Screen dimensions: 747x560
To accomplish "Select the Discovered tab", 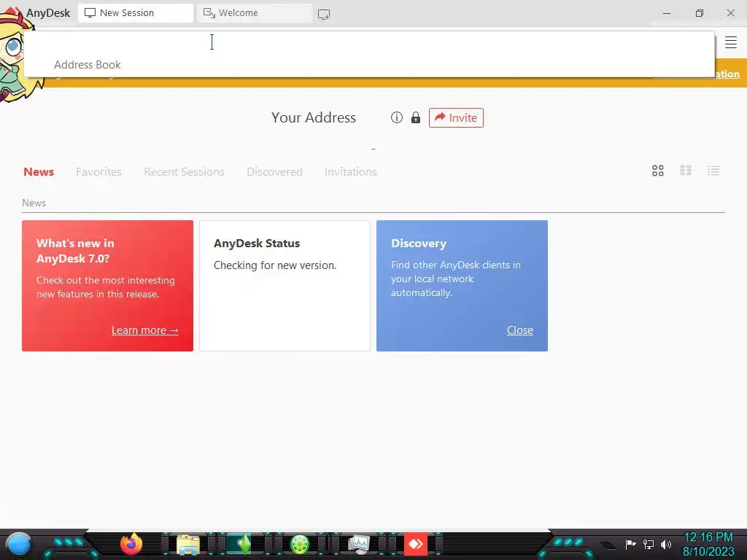I will coord(274,172).
